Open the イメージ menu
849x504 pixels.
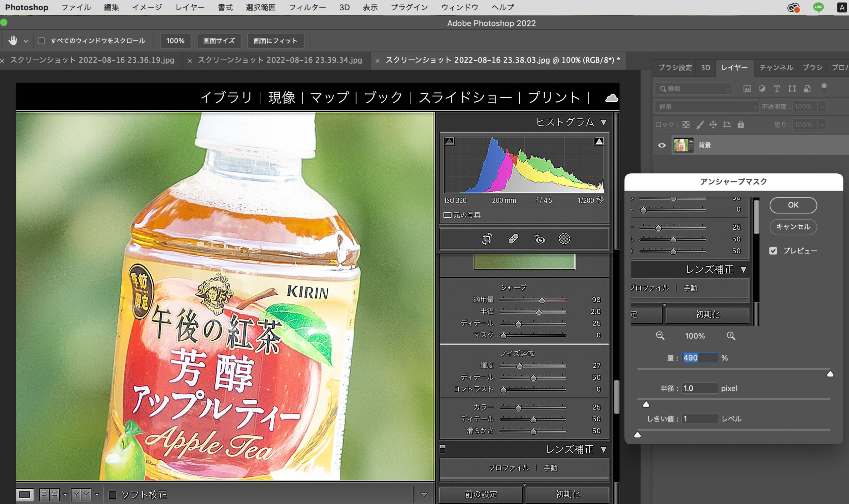pos(147,7)
